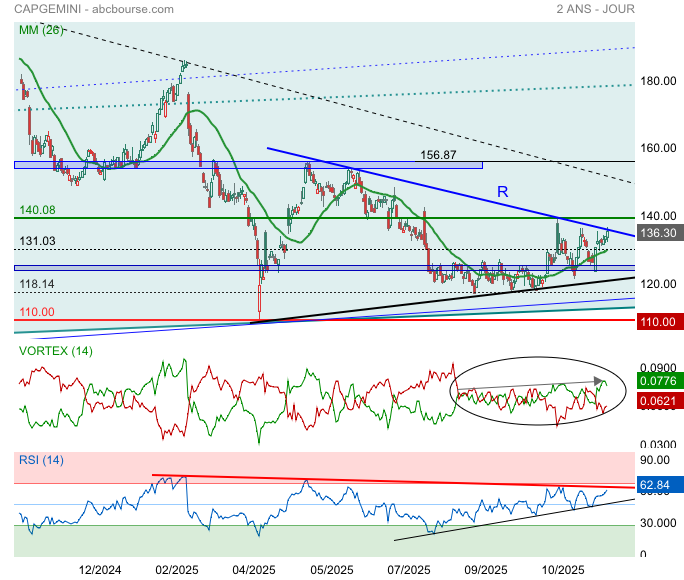
Task: Click the 10/2025 date label
Action: click(x=563, y=570)
